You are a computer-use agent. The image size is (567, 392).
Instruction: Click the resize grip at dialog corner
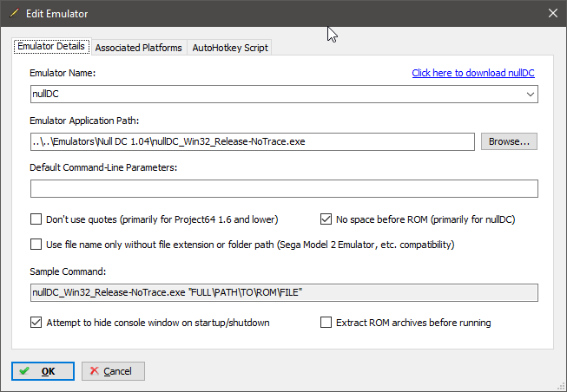point(561,387)
